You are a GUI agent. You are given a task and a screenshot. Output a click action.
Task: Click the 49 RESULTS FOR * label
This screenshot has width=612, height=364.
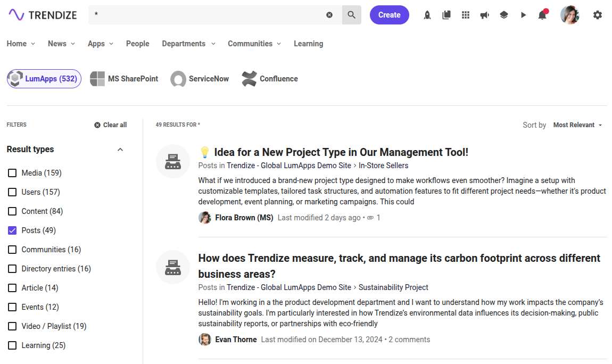(178, 125)
